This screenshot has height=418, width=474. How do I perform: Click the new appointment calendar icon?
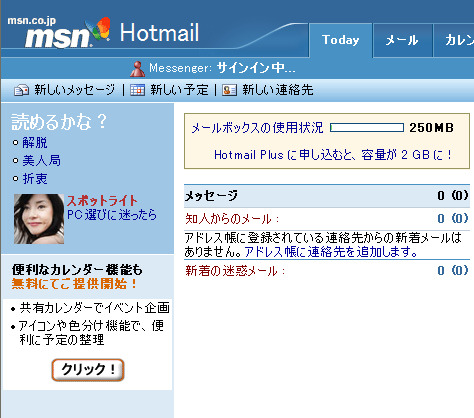pyautogui.click(x=137, y=90)
